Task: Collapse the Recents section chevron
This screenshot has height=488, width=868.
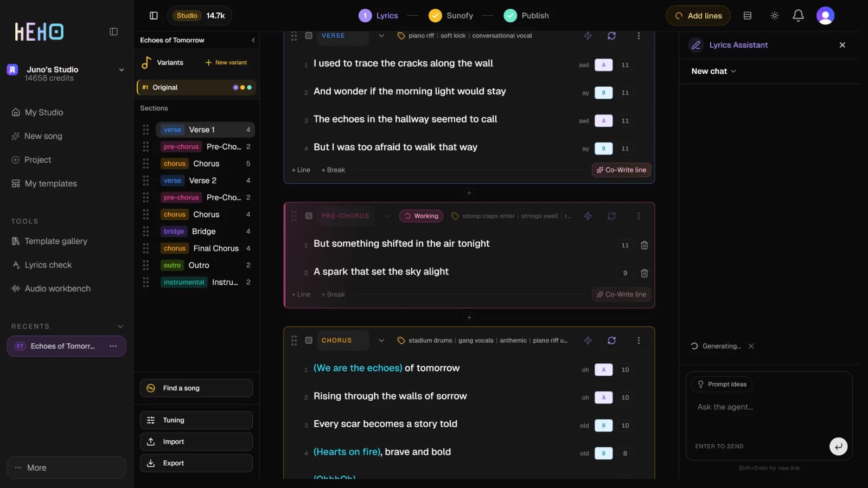Action: pos(120,326)
